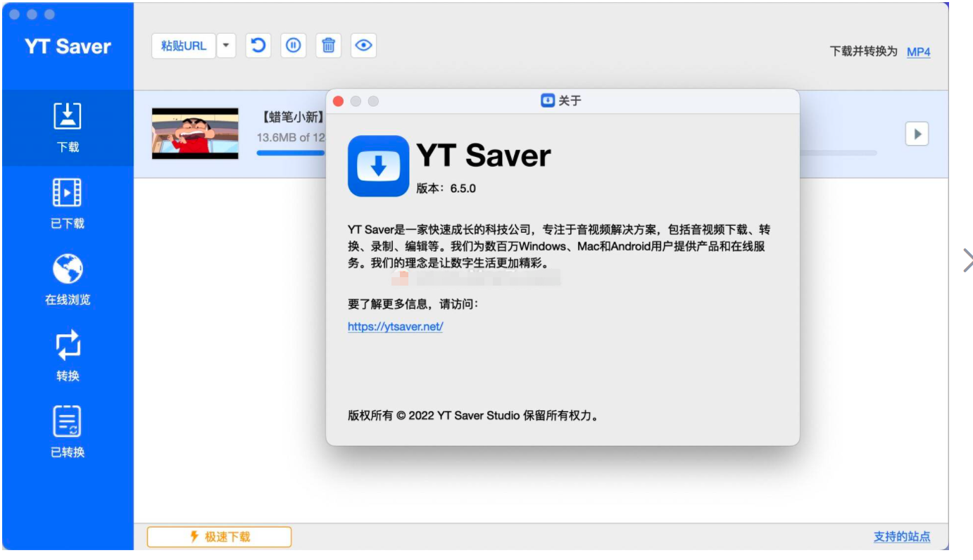Click the 粘贴URL button
Screen dimensions: 973x560
184,46
